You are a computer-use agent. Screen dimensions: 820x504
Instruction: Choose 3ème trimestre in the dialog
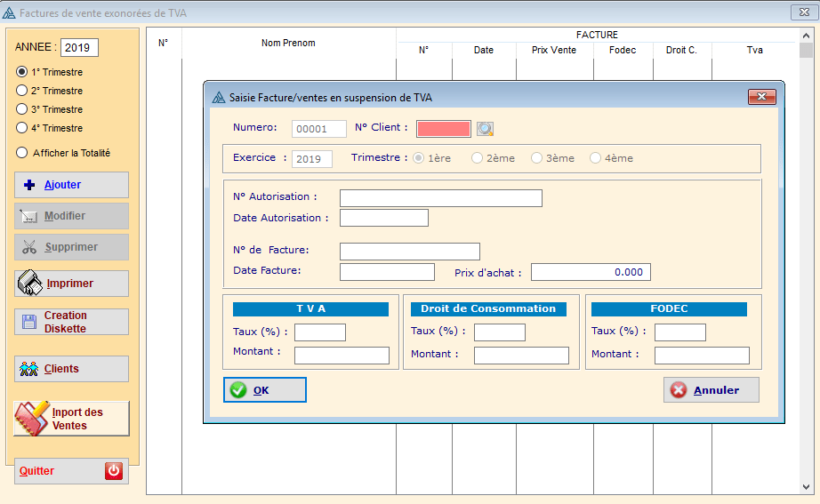536,158
